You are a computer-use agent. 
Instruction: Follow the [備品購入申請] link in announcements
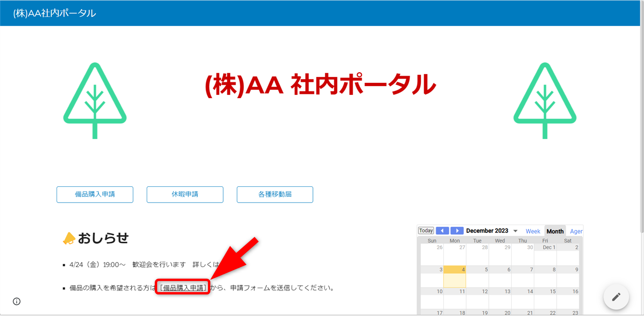pyautogui.click(x=183, y=288)
